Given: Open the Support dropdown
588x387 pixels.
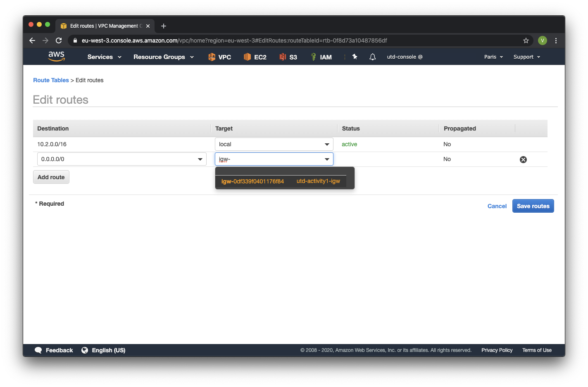Looking at the screenshot, I should [x=527, y=57].
